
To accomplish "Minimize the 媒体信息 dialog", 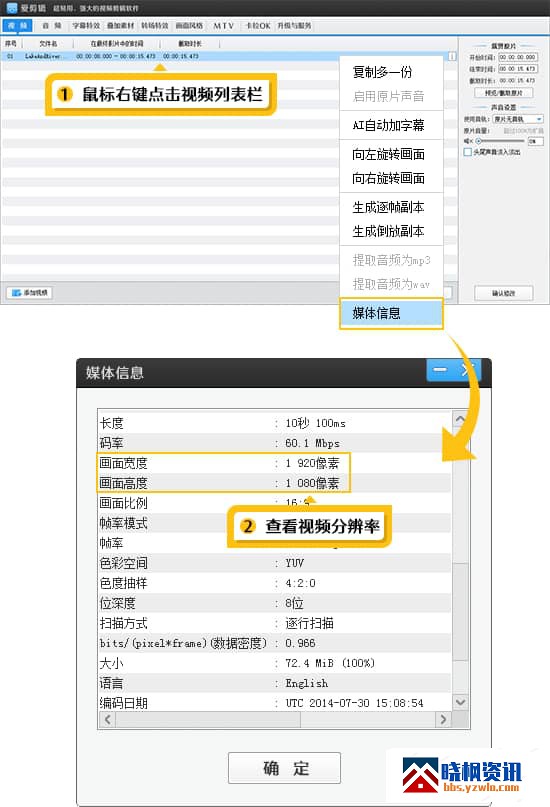I will tap(440, 370).
